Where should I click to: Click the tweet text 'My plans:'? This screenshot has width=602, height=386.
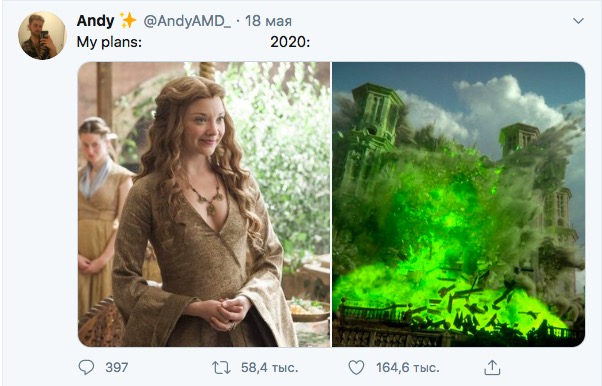click(109, 42)
